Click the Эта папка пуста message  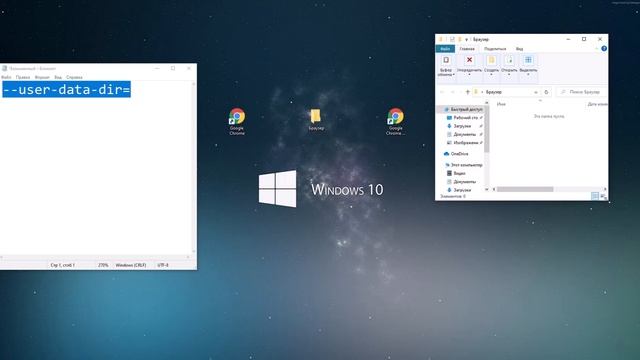click(x=549, y=116)
